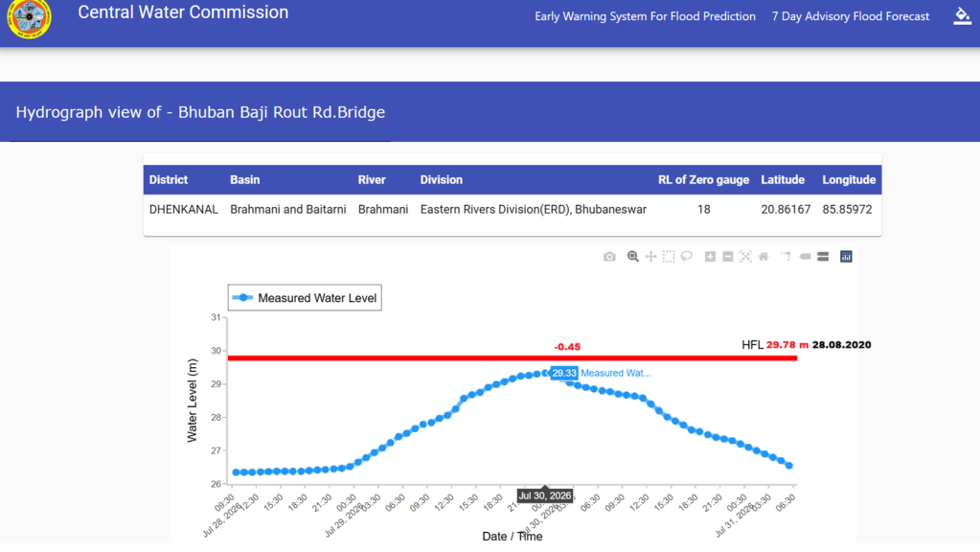Open the Plotly logo link icon
The image size is (980, 552).
pyautogui.click(x=846, y=257)
